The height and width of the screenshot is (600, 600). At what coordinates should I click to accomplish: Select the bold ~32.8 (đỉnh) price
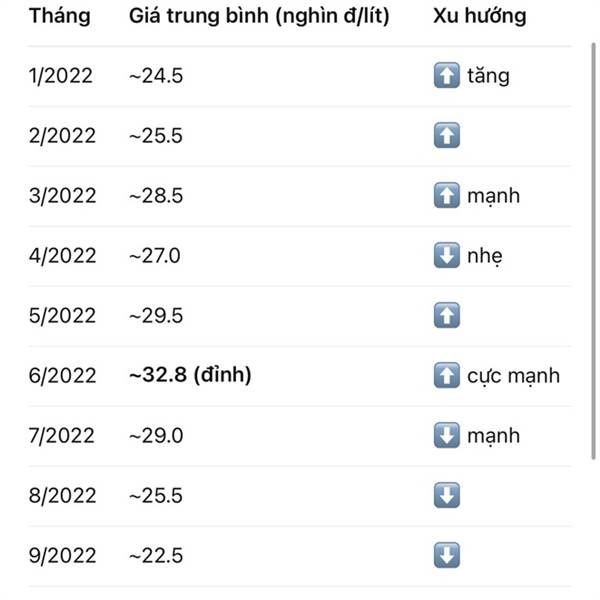[189, 376]
